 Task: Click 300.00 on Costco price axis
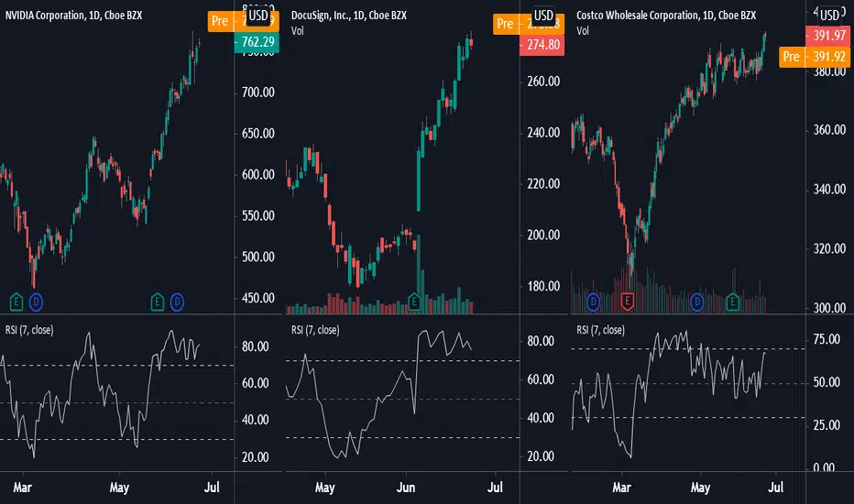(829, 308)
